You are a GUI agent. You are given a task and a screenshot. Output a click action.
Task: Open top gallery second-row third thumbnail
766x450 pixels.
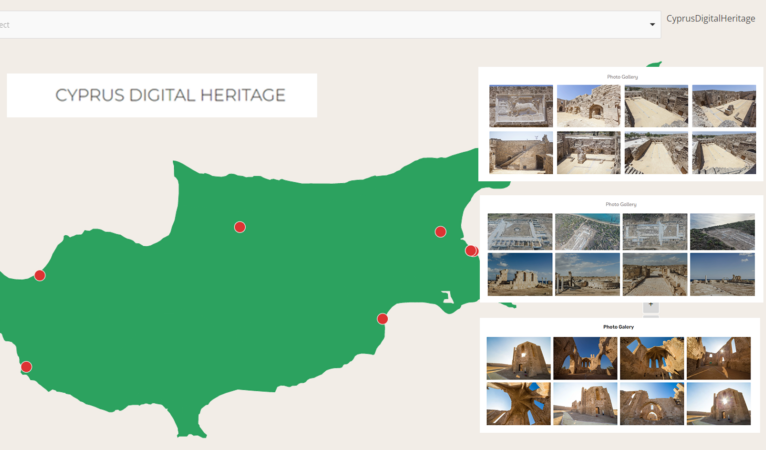pos(656,152)
